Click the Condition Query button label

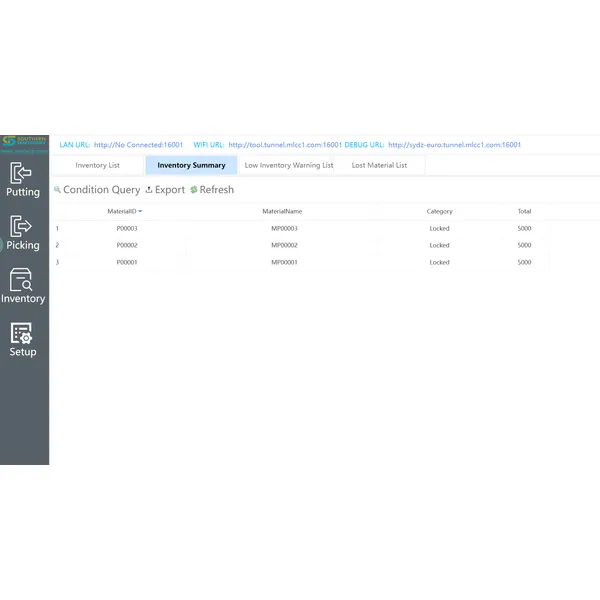click(x=102, y=190)
